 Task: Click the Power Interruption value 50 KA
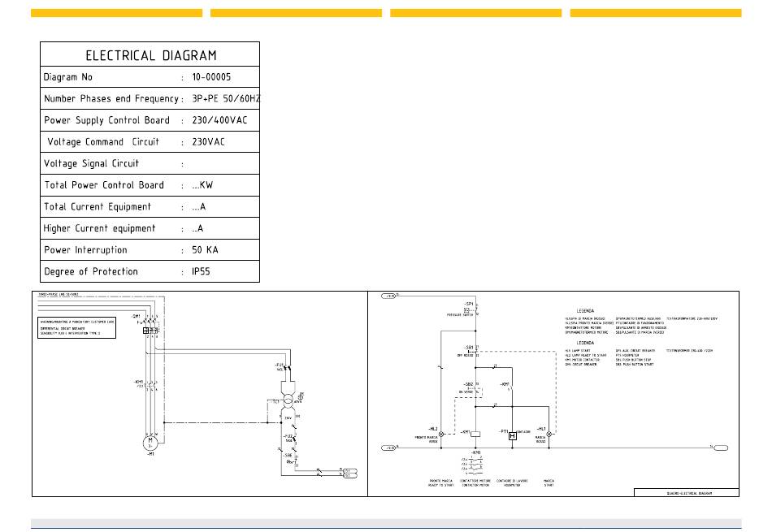coord(205,250)
